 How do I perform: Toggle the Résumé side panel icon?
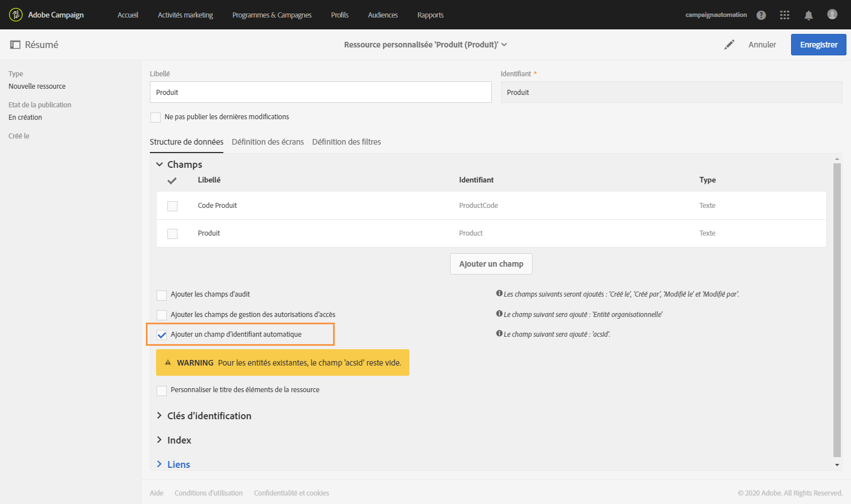click(15, 45)
